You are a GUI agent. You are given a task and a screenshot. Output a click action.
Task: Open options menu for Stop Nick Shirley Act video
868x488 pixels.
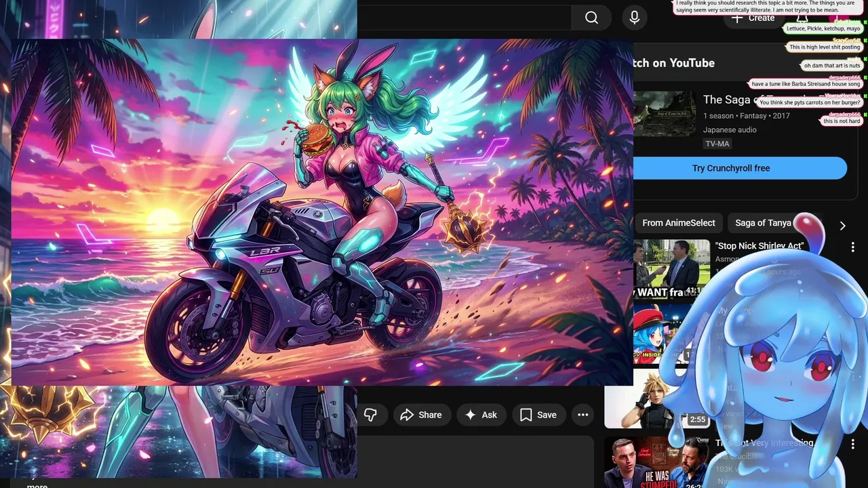(x=852, y=247)
